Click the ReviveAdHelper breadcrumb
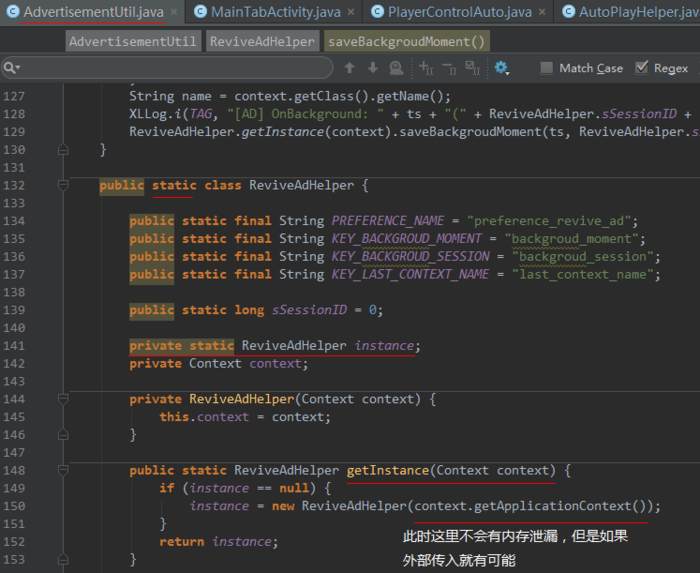 point(262,42)
